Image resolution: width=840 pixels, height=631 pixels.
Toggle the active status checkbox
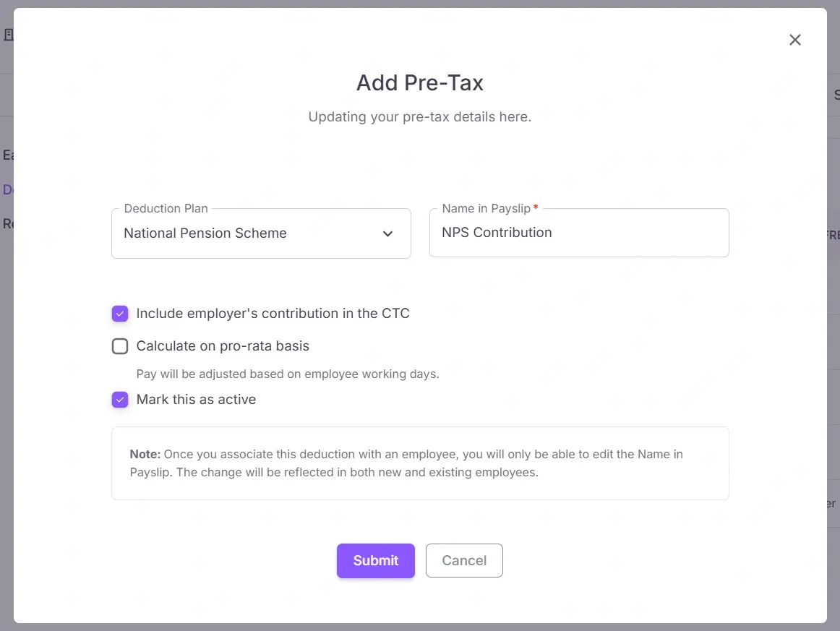[120, 399]
